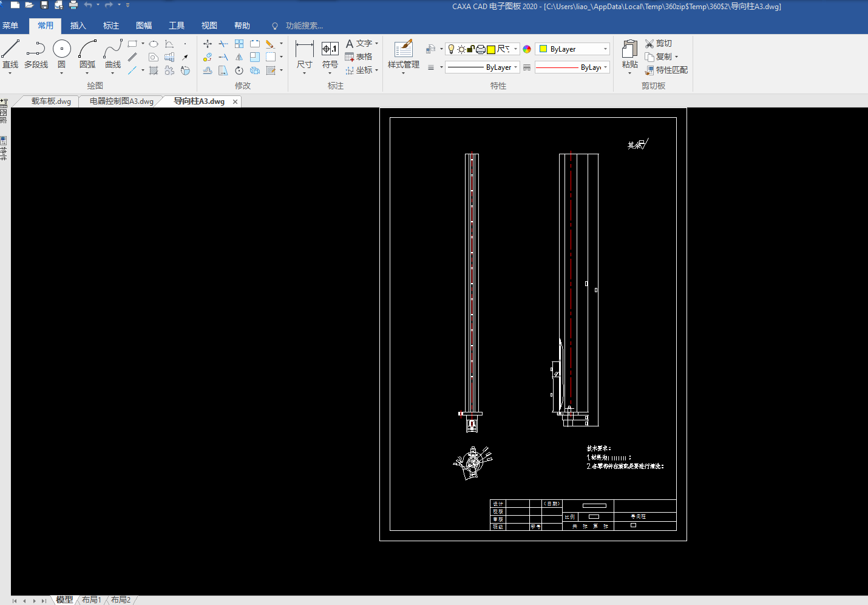Customize quick access toolbar dropdown

127,5
